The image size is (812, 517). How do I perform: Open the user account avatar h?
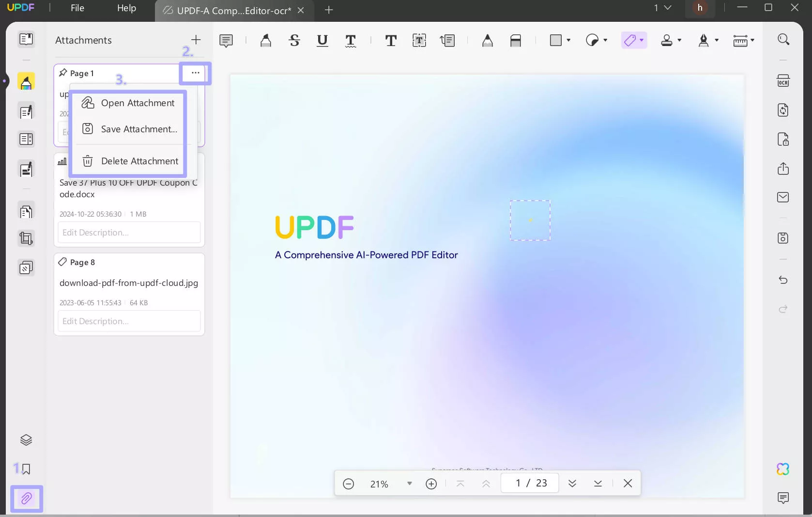700,8
